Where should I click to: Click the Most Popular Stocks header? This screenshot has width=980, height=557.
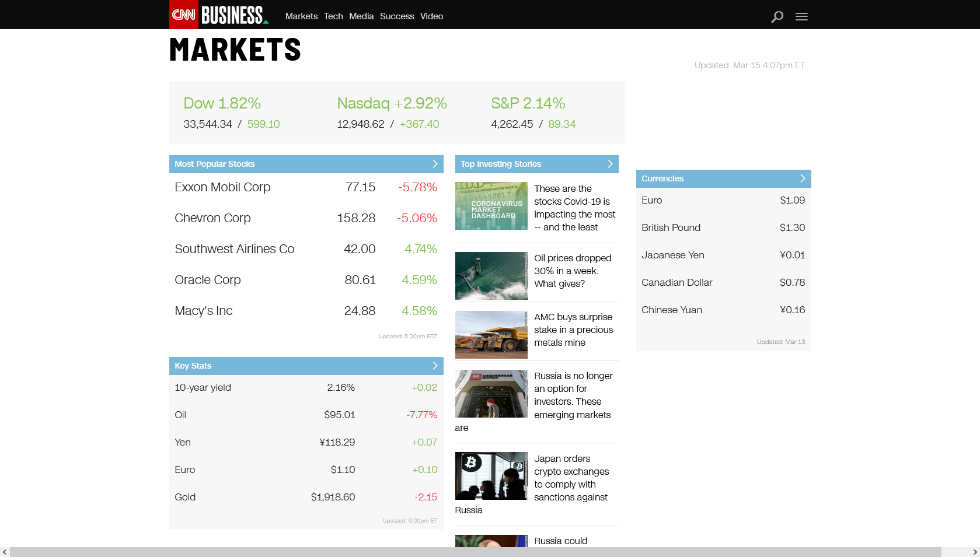(x=306, y=164)
